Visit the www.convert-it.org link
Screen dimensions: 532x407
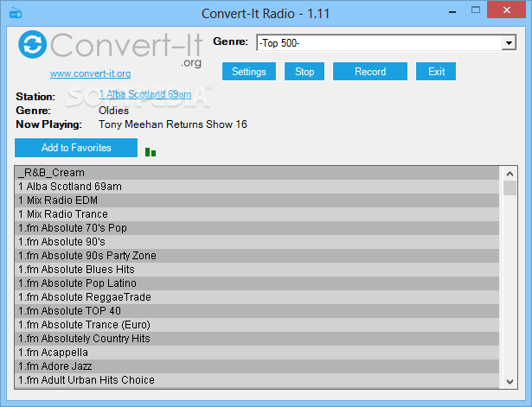click(90, 73)
